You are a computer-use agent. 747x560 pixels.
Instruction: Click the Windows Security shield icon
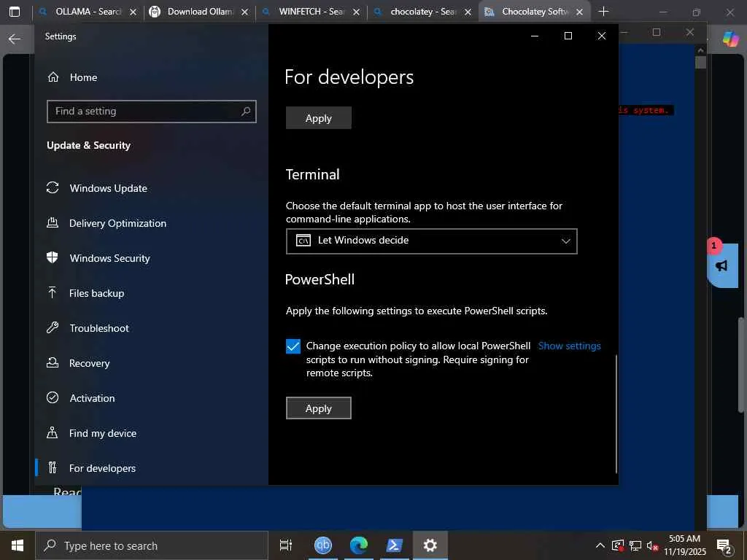point(53,257)
